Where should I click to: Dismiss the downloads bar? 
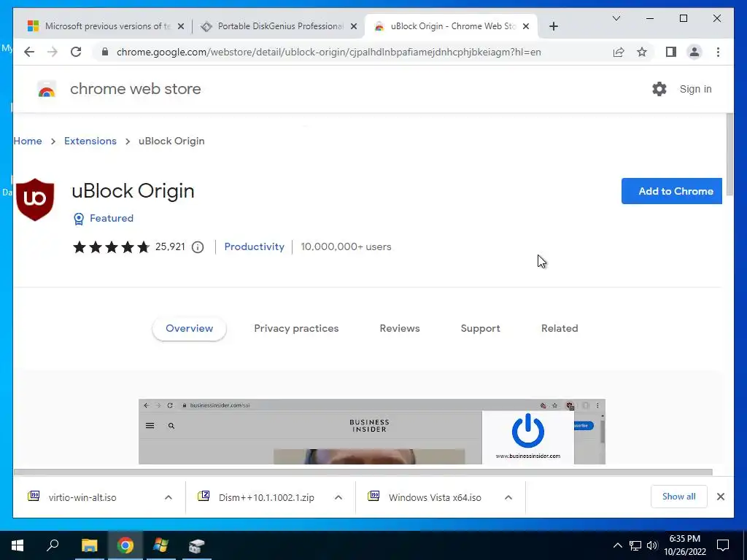[x=720, y=497]
